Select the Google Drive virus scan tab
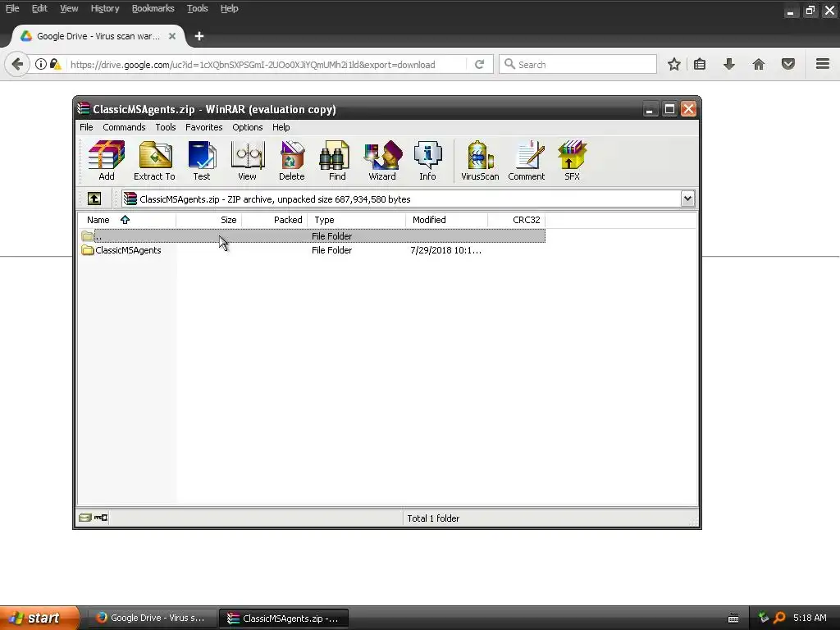The width and height of the screenshot is (840, 630). (x=98, y=36)
